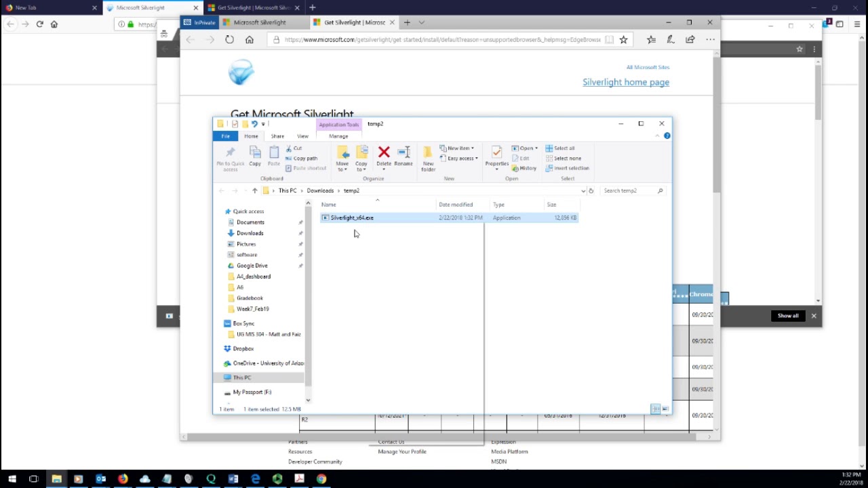
Task: Click Invert selection in ribbon
Action: click(x=568, y=168)
